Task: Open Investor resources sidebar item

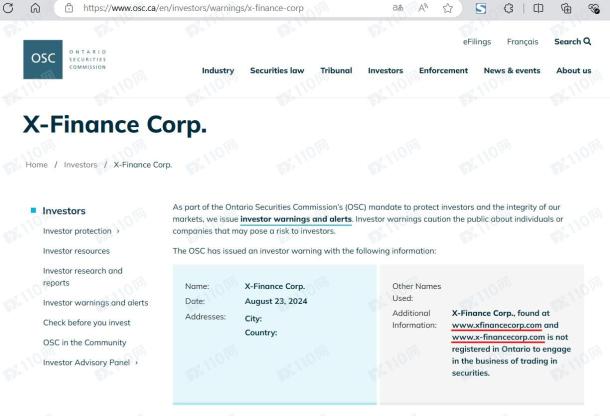Action: click(x=76, y=251)
